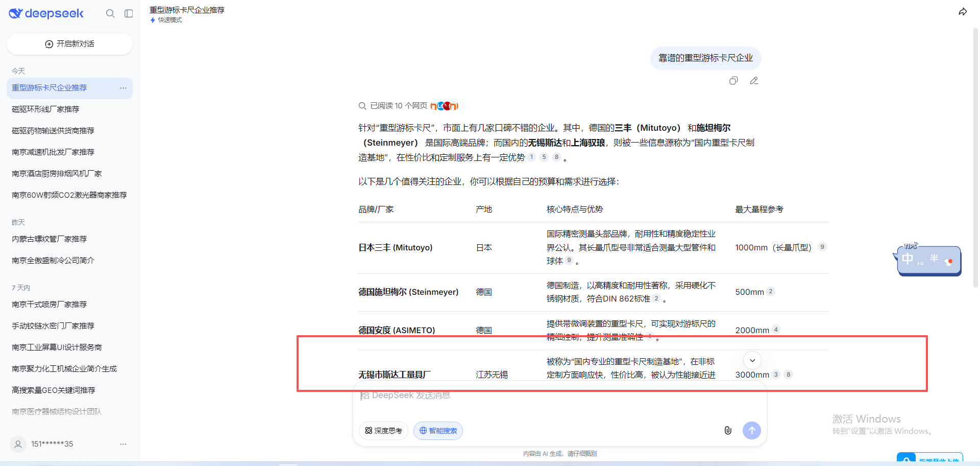Click the 快速模式 mode label
The width and height of the screenshot is (980, 466).
(x=166, y=20)
